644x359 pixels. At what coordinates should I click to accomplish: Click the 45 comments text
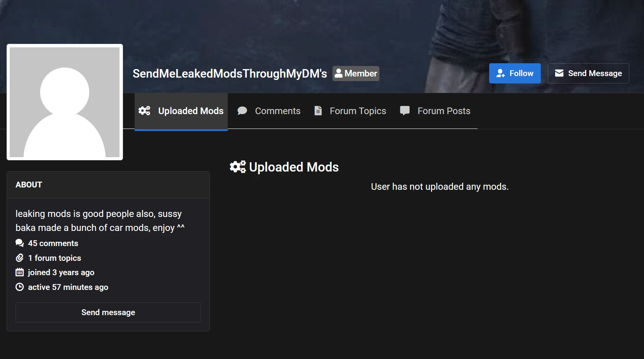coord(53,243)
